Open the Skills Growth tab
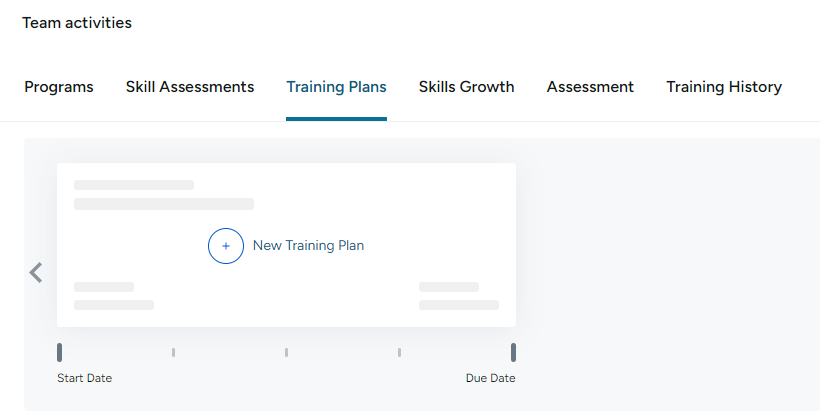This screenshot has height=414, width=820. [466, 87]
